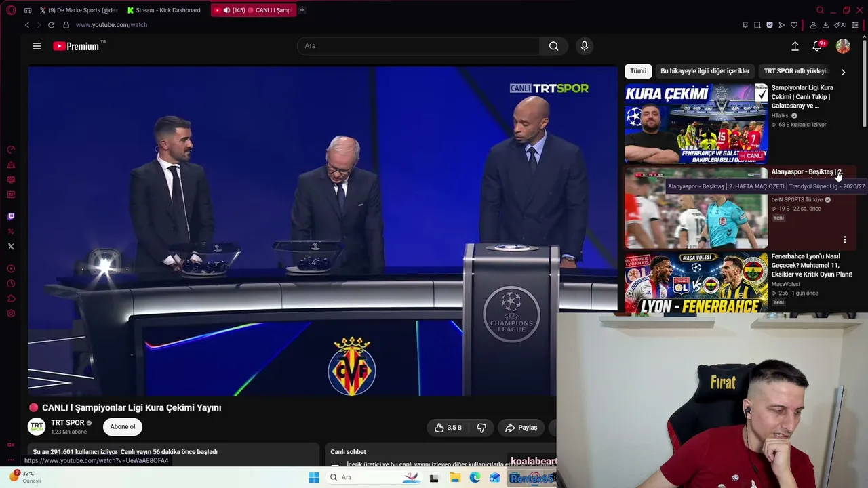This screenshot has width=868, height=488.
Task: Click the live video player area
Action: click(323, 230)
